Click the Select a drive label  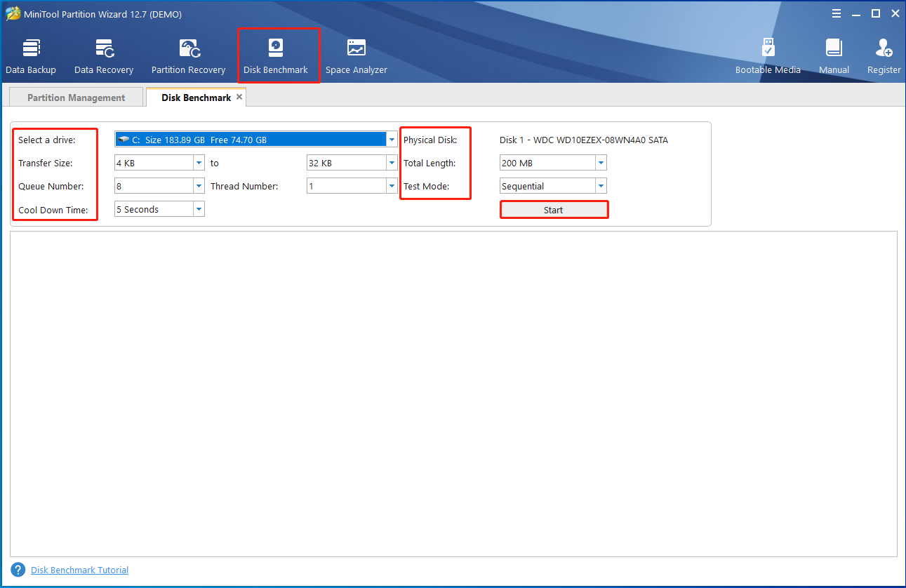point(46,140)
